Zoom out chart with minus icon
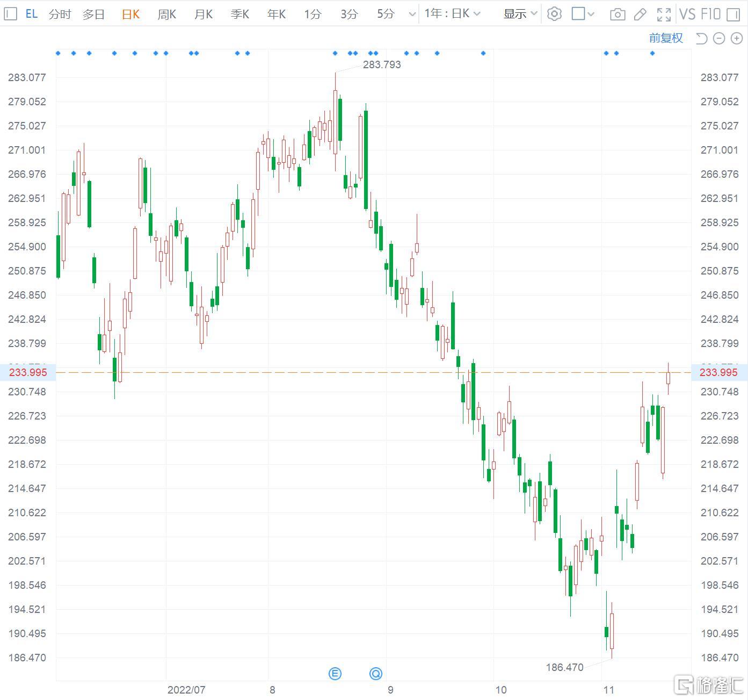 pyautogui.click(x=719, y=38)
